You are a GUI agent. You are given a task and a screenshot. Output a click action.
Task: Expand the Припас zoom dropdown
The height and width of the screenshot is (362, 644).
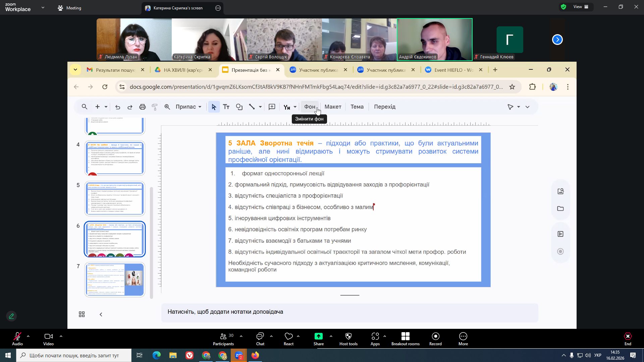tap(189, 107)
